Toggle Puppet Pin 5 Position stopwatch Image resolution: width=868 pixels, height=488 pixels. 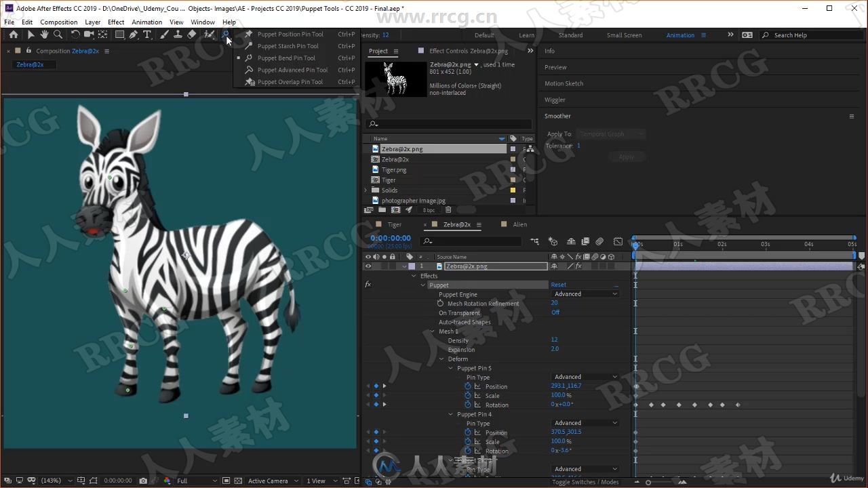point(468,386)
